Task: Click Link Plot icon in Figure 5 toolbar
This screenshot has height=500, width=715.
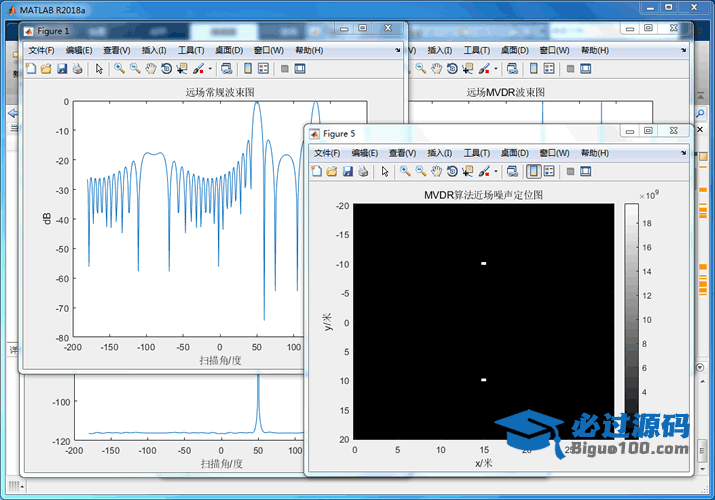Action: (513, 171)
